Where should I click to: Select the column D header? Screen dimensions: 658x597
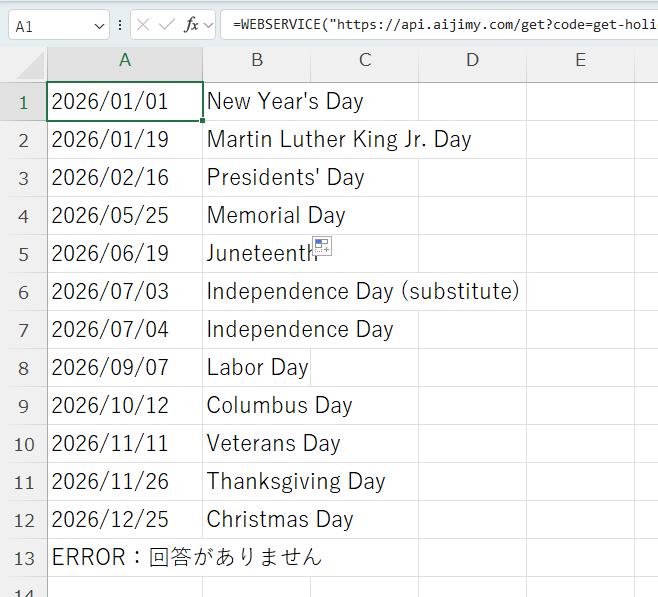point(473,61)
